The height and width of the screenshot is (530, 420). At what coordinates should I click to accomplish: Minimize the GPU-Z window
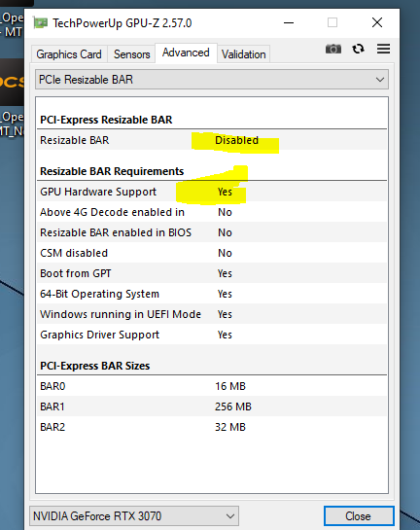pyautogui.click(x=289, y=23)
